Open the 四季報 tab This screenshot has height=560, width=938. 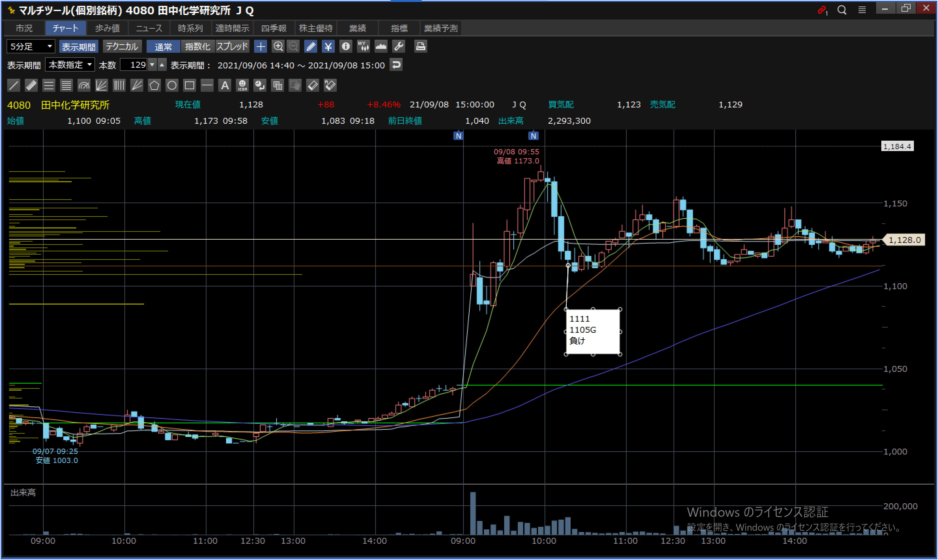point(274,28)
